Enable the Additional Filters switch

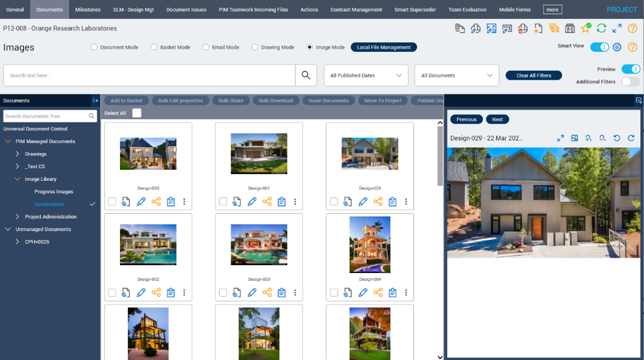pos(630,82)
